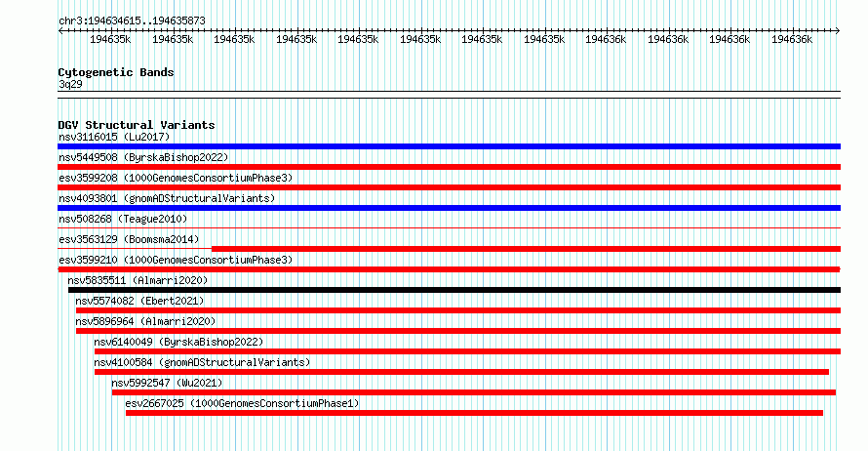This screenshot has width=868, height=451.
Task: Click the red bar under esv3599210
Action: point(449,269)
